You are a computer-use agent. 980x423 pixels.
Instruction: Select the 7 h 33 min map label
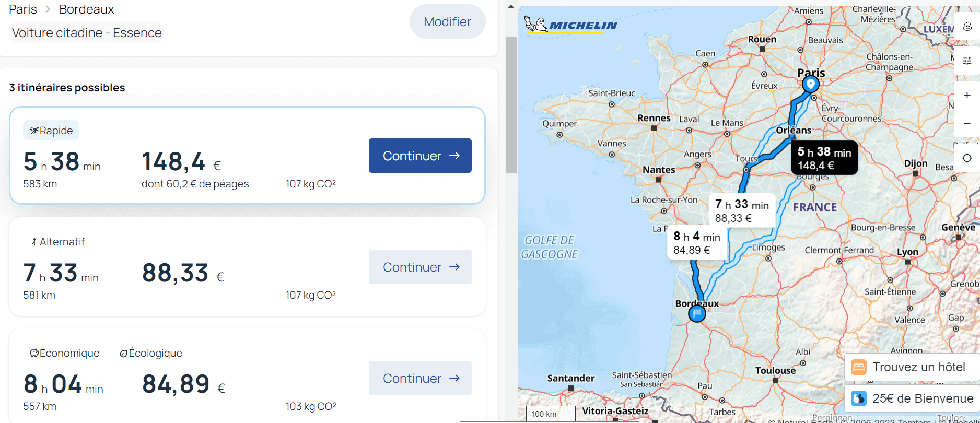742,210
